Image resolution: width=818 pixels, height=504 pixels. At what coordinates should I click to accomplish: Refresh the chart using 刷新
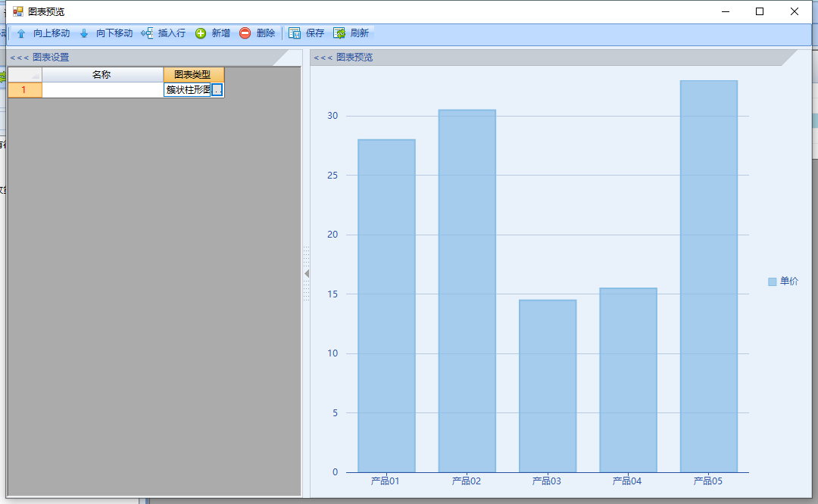tap(351, 33)
